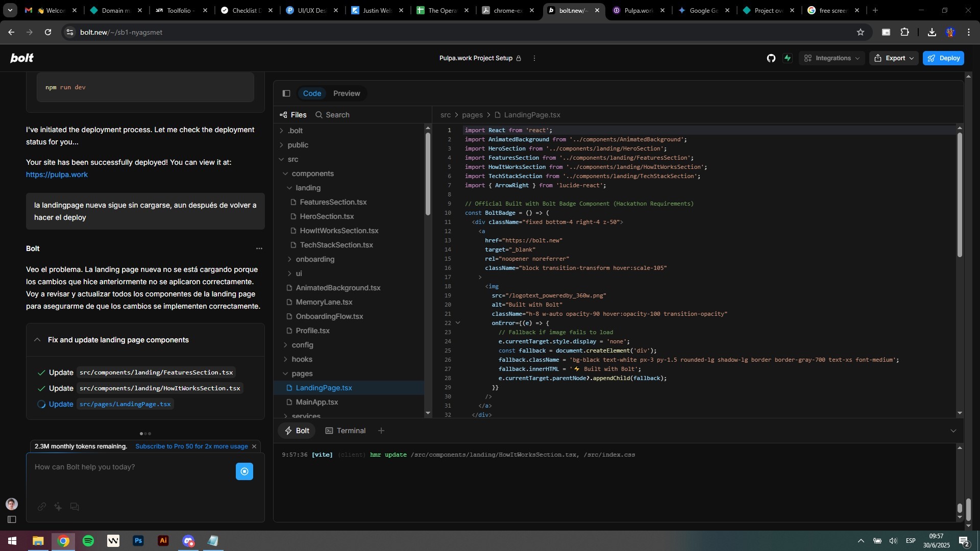The image size is (980, 551).
Task: Toggle the discussion mode chat icon
Action: 75,507
